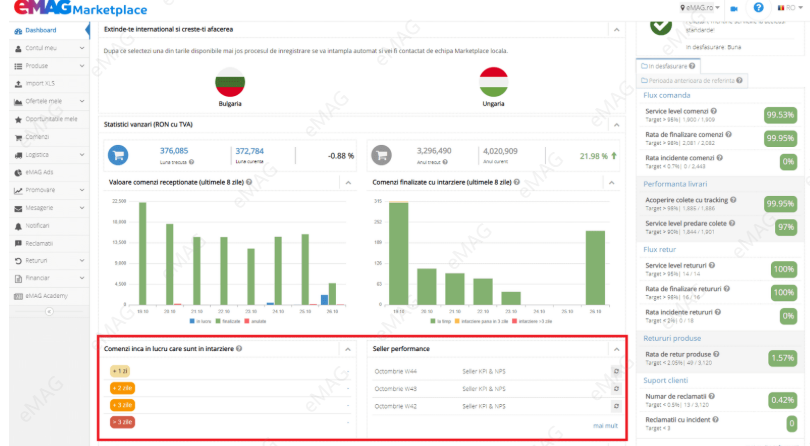Click the Import XLS upload icon
Image resolution: width=810 pixels, height=446 pixels.
click(18, 84)
